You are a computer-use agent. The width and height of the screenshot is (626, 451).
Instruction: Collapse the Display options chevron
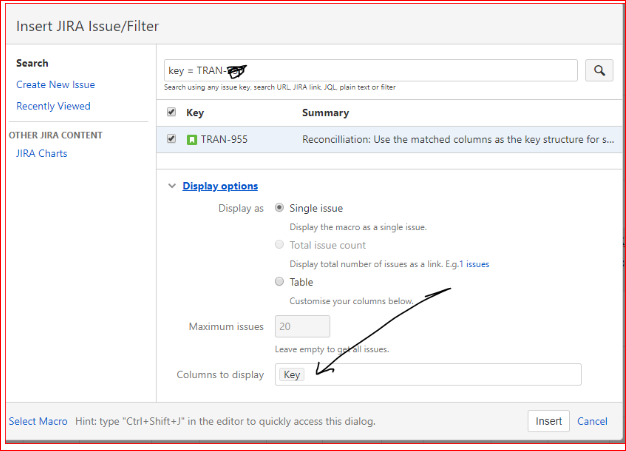172,186
